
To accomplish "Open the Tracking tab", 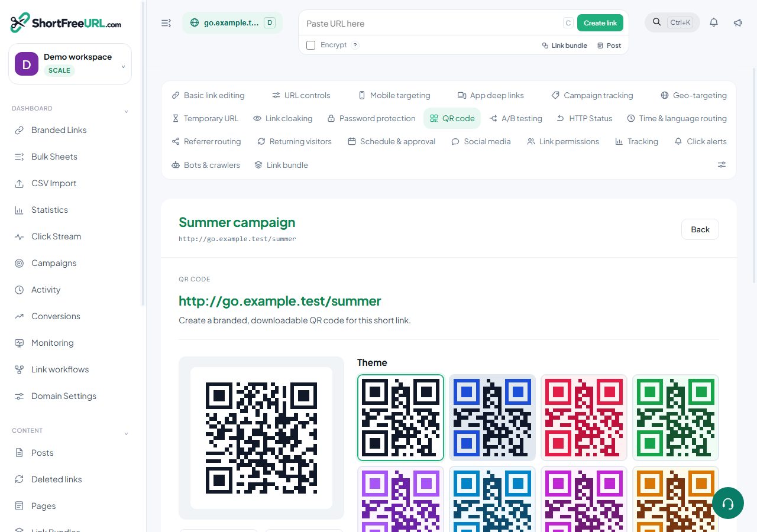I will click(636, 141).
